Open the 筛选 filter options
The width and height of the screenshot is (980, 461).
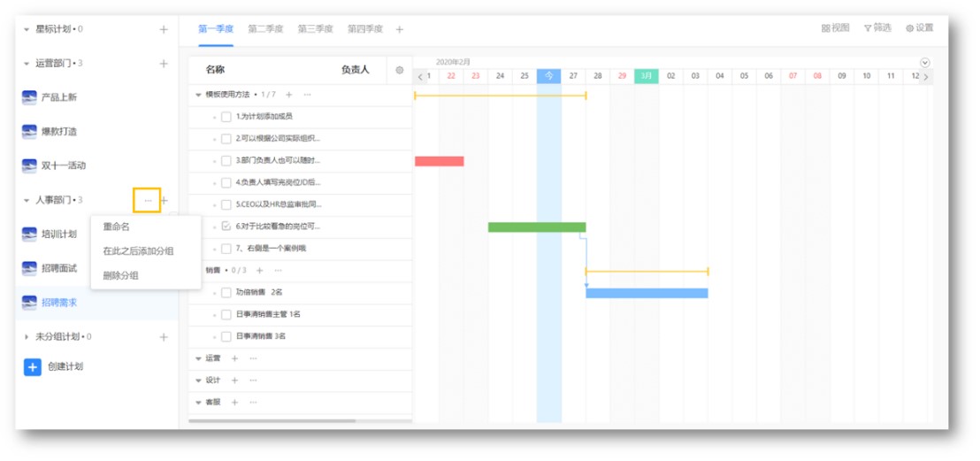877,28
